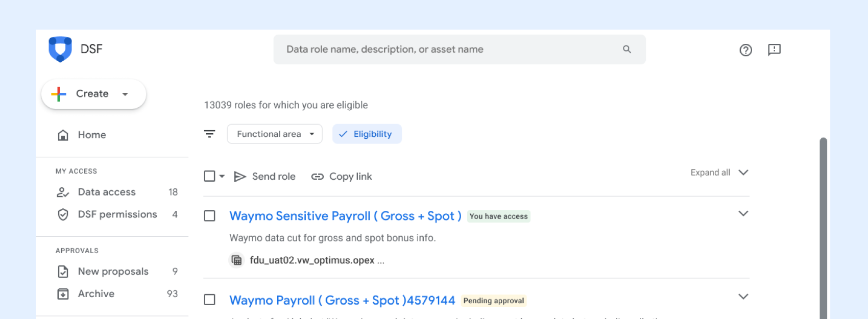Click the APPROVALS section heading
868x319 pixels.
[x=77, y=251]
